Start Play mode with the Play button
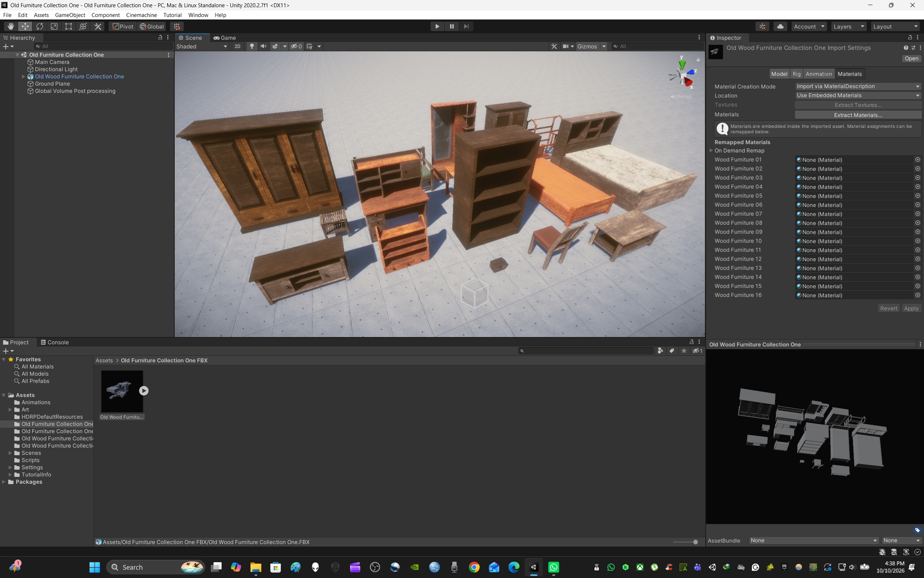The image size is (924, 578). tap(437, 26)
